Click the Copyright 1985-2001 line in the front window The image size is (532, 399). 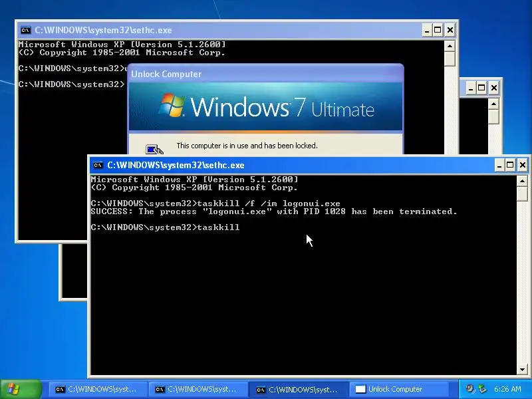click(x=194, y=188)
